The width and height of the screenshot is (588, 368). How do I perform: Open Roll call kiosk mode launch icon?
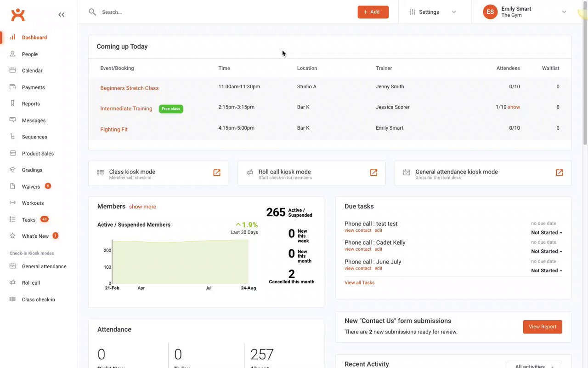click(373, 172)
